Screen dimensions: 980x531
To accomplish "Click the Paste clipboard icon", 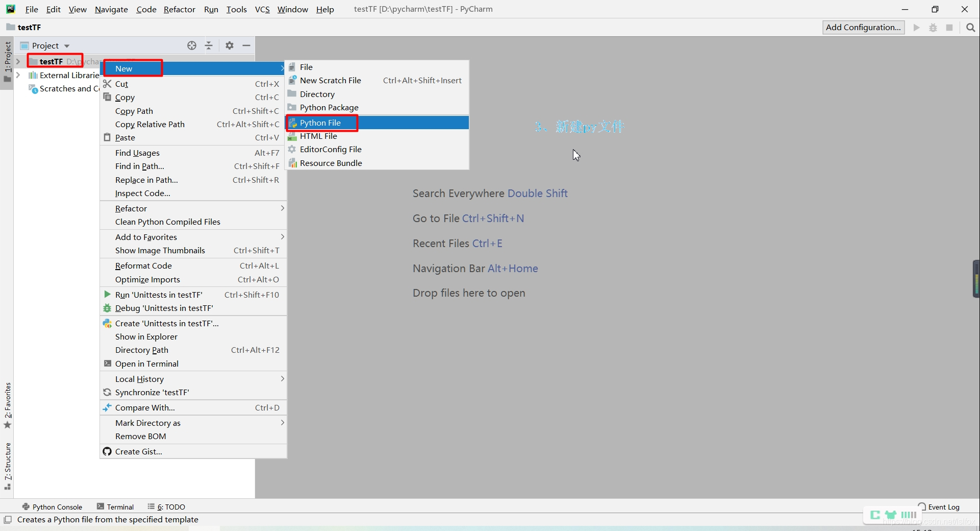I will click(x=107, y=137).
